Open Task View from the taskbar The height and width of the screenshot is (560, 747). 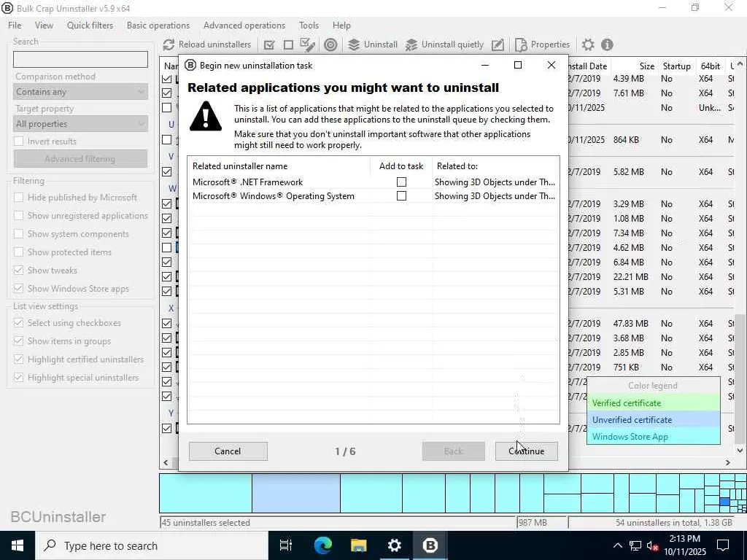click(285, 545)
